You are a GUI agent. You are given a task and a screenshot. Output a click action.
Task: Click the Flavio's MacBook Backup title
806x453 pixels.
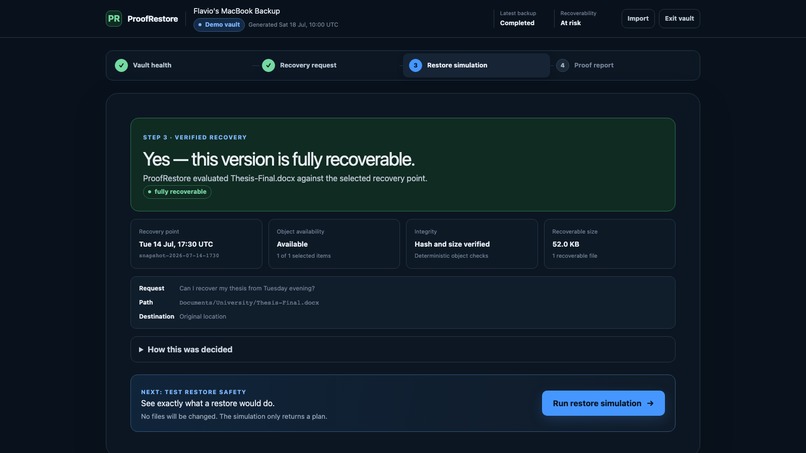(x=236, y=11)
